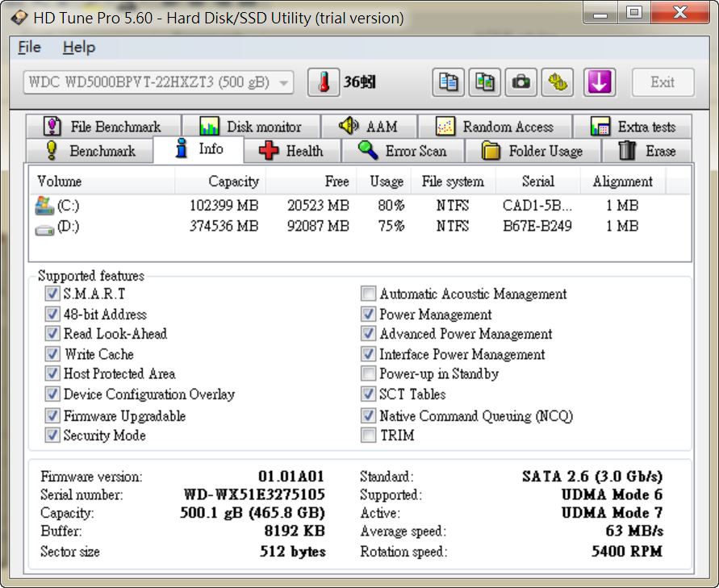Viewport: 719px width, 588px height.
Task: Click the 92087 MB free value
Action: (x=318, y=226)
